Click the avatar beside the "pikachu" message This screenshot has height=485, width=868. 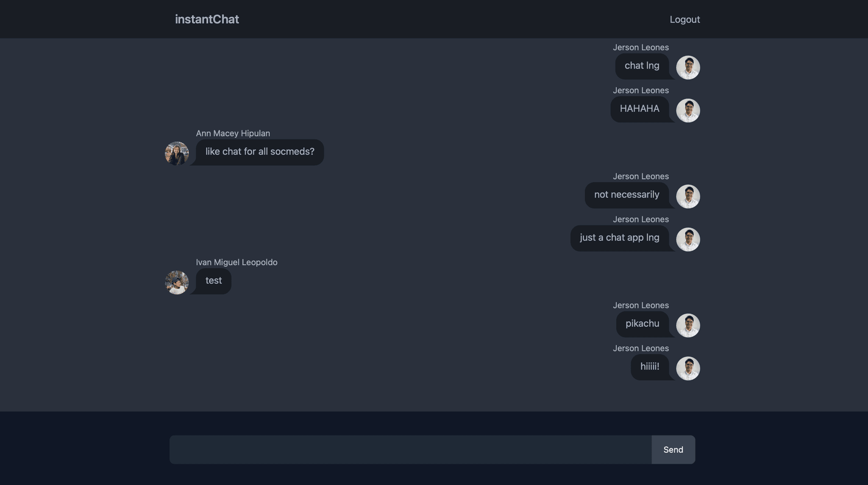pos(688,325)
